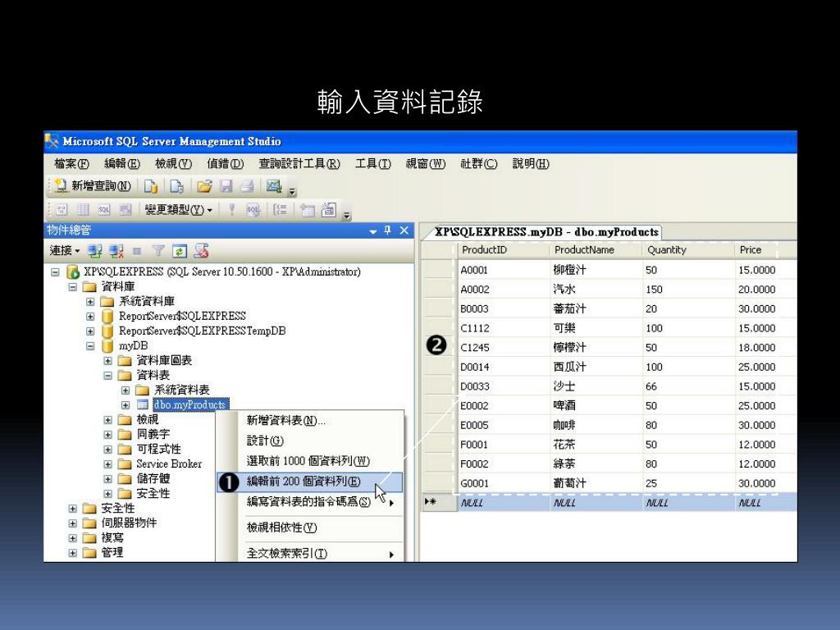Click the Verify SQL Syntax icon
Screen dimensions: 840x630
(x=253, y=209)
